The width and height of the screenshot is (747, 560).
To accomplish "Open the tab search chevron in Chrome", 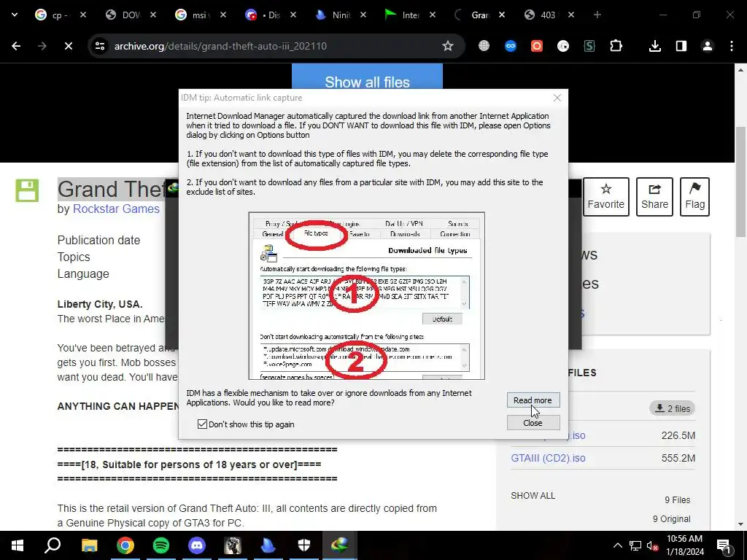I will pyautogui.click(x=15, y=15).
